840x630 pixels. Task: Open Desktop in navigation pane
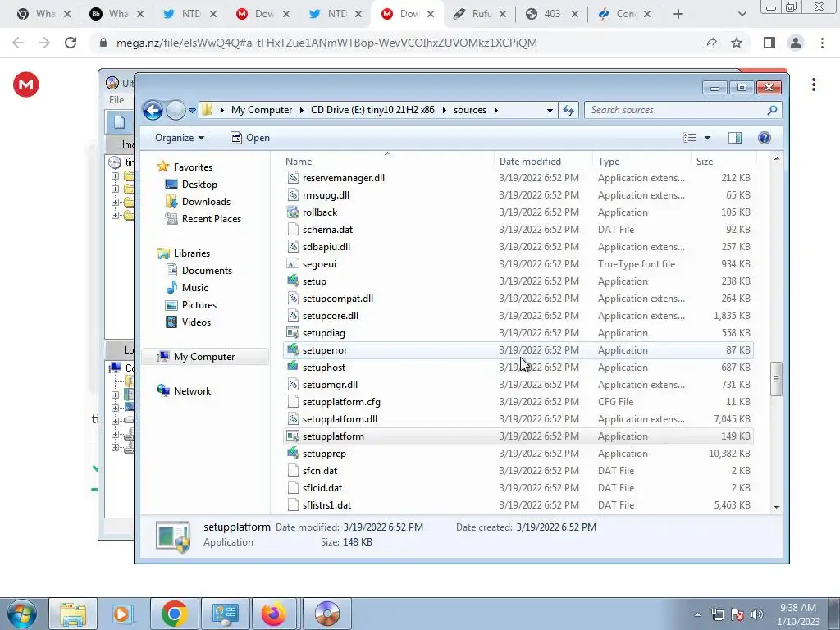coord(191,185)
